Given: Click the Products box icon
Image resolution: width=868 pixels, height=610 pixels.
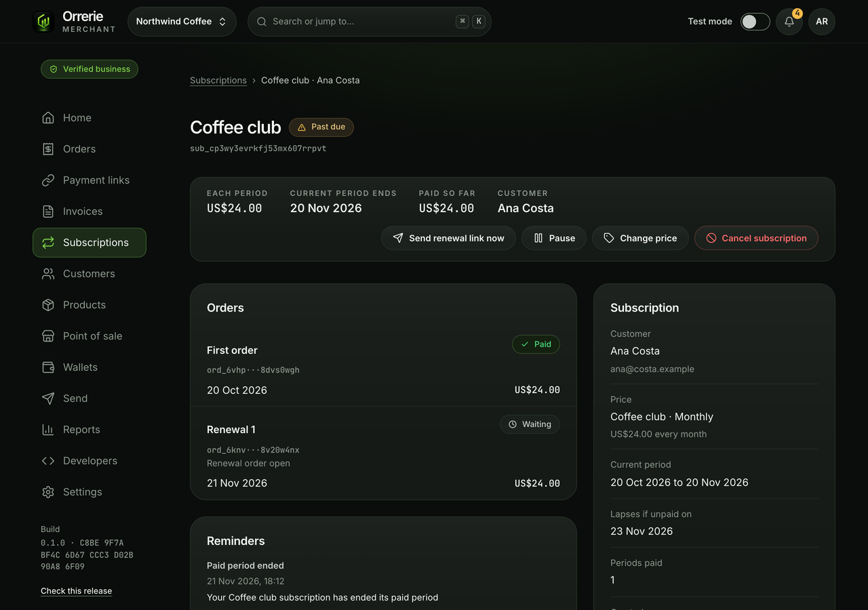Looking at the screenshot, I should point(48,305).
